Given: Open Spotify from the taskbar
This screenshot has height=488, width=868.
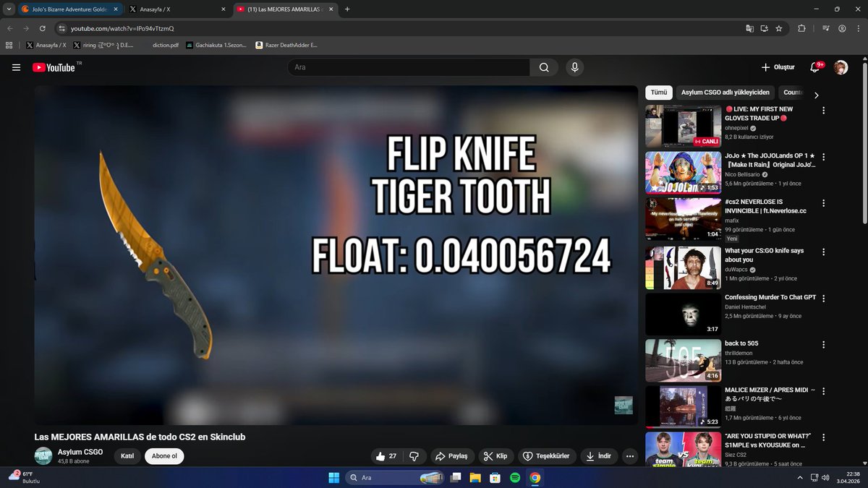Looking at the screenshot, I should pos(515,478).
